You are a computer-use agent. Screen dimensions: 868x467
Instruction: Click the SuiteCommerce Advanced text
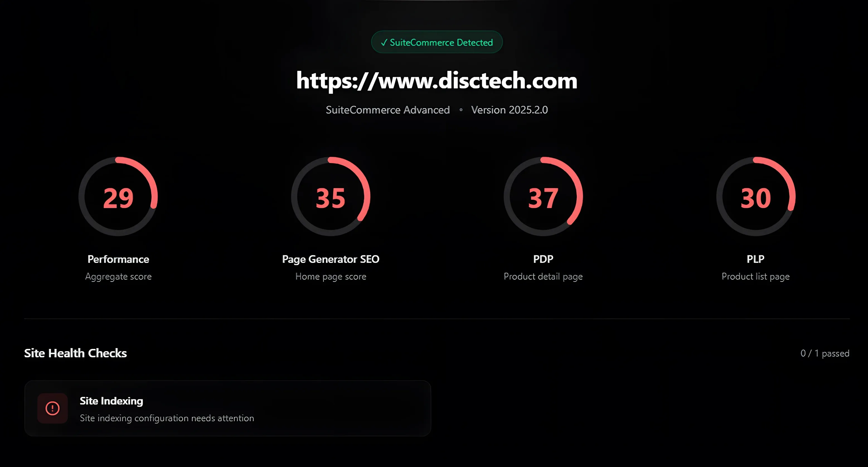tap(388, 110)
